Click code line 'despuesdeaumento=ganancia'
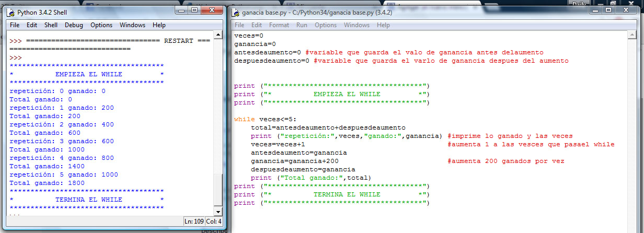Screen dimensions: 644x233 pos(303,169)
